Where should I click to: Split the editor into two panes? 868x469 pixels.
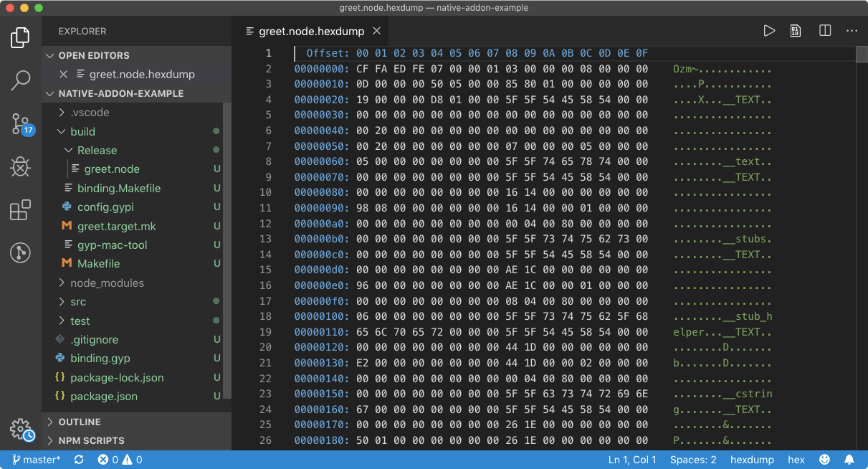click(824, 31)
